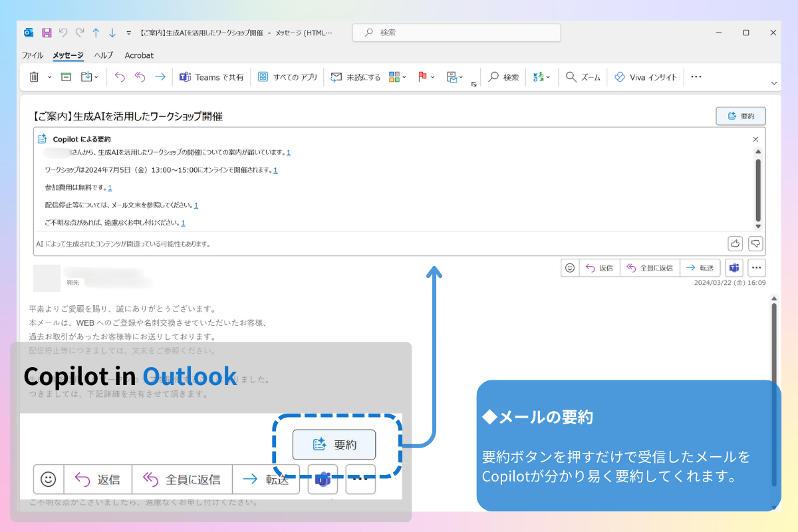
Task: Go to next item with down arrow
Action: 112,33
